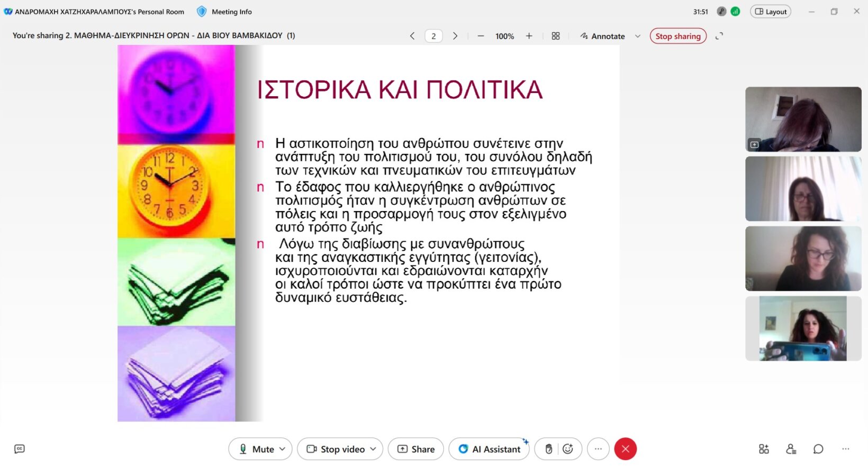Image resolution: width=868 pixels, height=467 pixels.
Task: Raise your hand in the meeting
Action: (x=548, y=449)
